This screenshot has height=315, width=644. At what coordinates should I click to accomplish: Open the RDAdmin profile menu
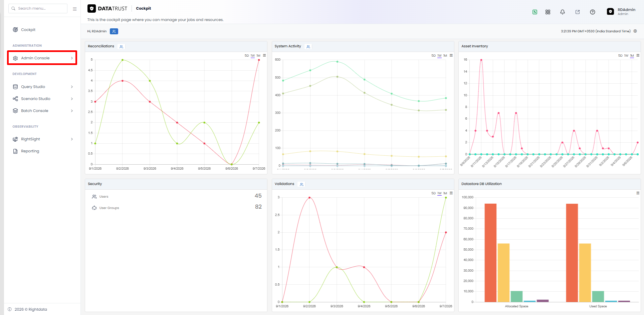pos(621,12)
